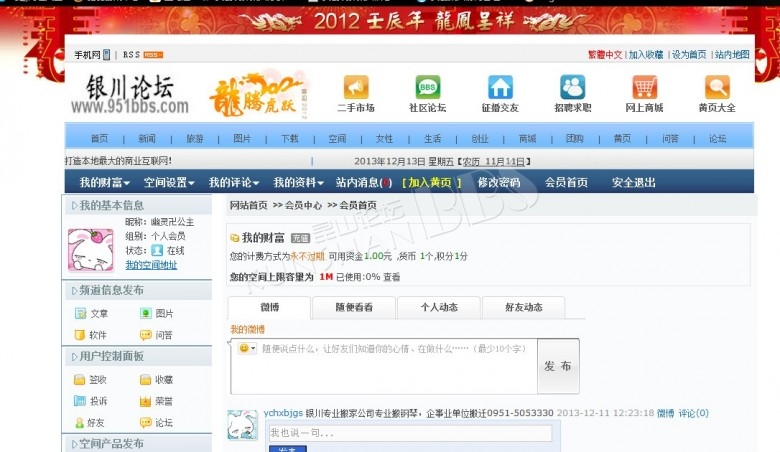Open 修改密码 in the member bar

(x=498, y=182)
